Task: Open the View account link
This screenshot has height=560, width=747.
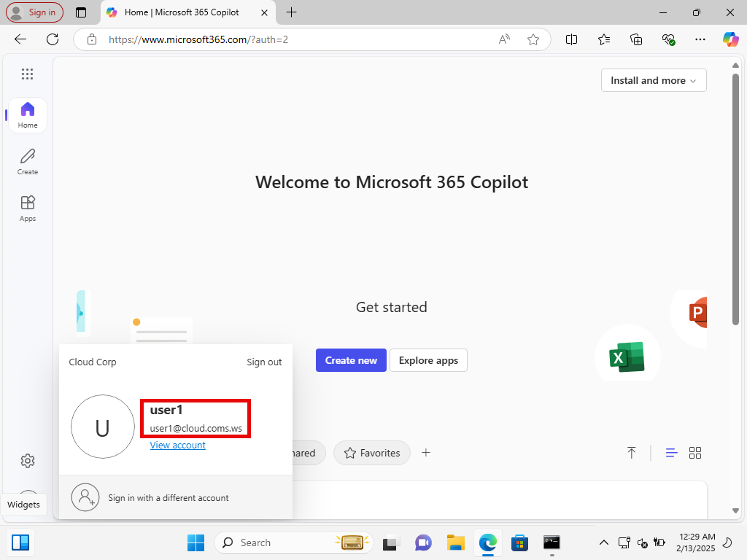Action: click(178, 446)
